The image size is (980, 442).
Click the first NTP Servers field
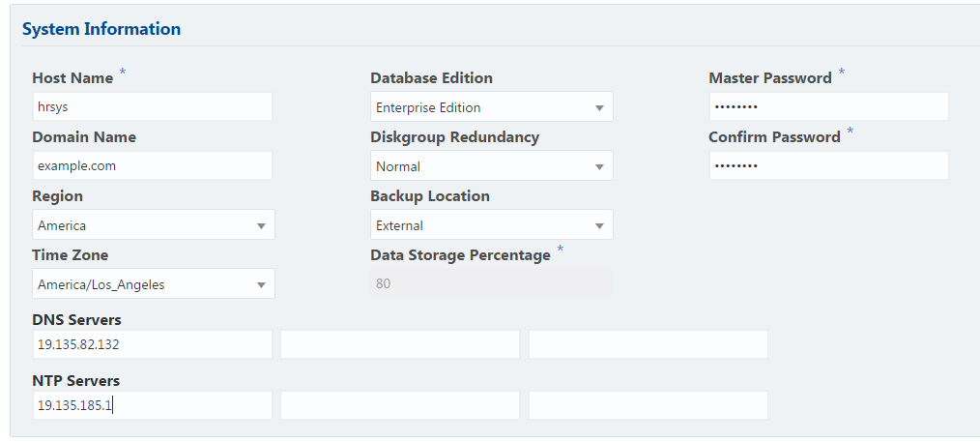pyautogui.click(x=152, y=406)
